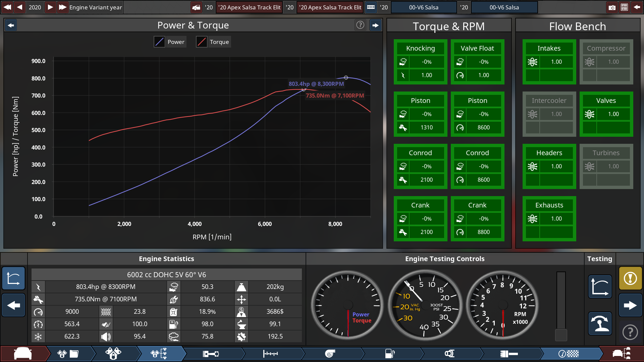The image size is (644, 362).
Task: Click the Power & Torque help icon
Action: [x=360, y=25]
